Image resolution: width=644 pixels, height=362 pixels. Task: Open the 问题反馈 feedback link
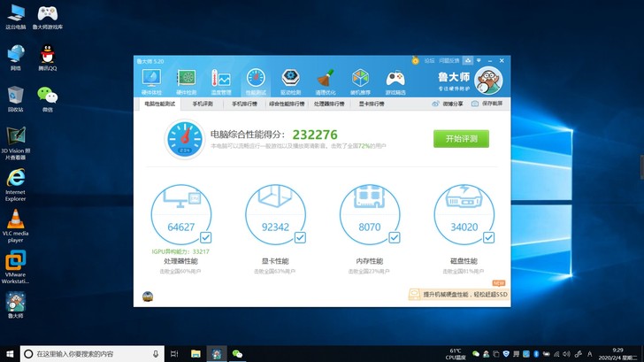click(448, 60)
